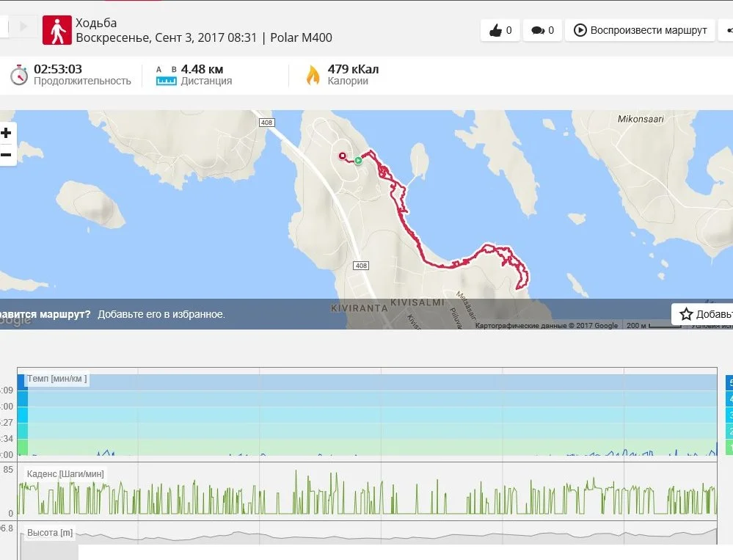Click the Каденс [Шаги/мин] chart label

65,474
